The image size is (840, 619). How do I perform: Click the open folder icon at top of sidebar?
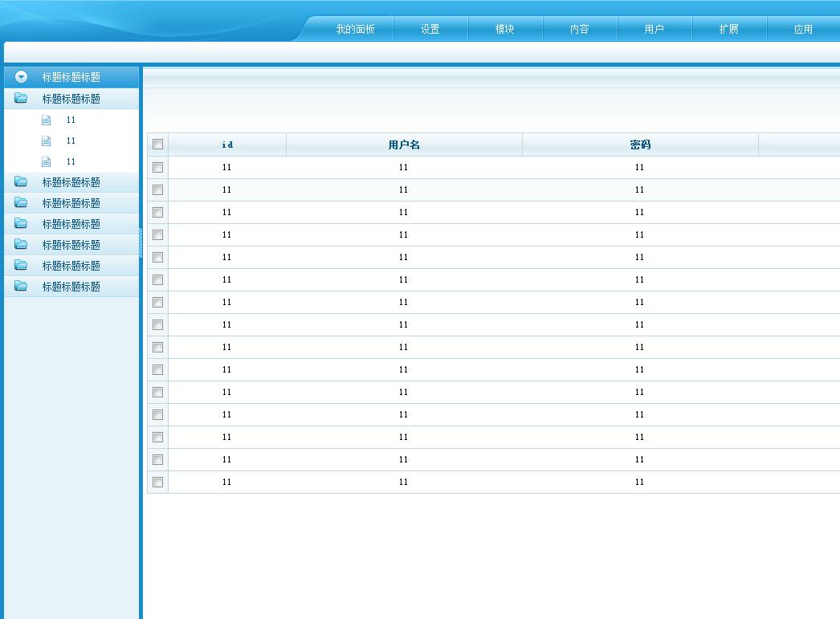tap(21, 99)
